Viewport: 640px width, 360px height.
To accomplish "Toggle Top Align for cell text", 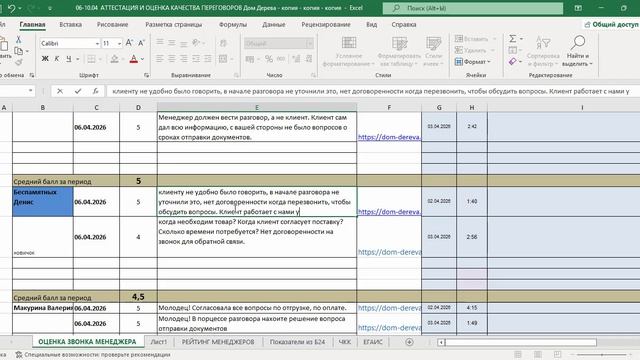I will pos(160,42).
